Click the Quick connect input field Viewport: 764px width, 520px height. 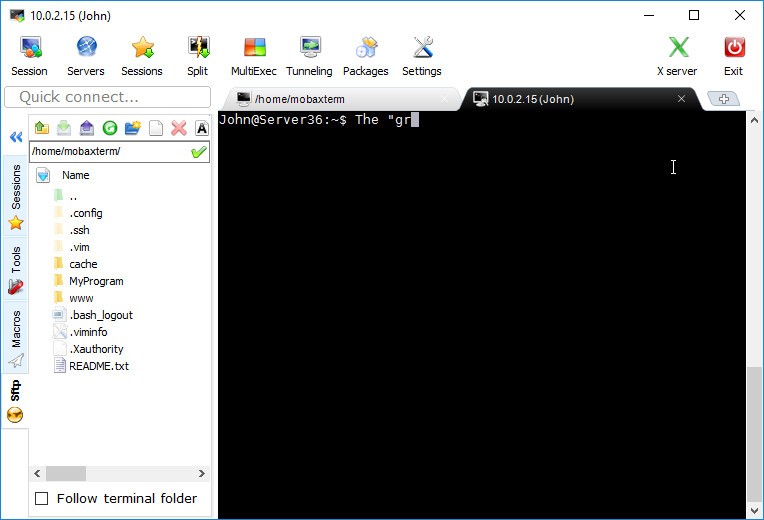(x=108, y=97)
